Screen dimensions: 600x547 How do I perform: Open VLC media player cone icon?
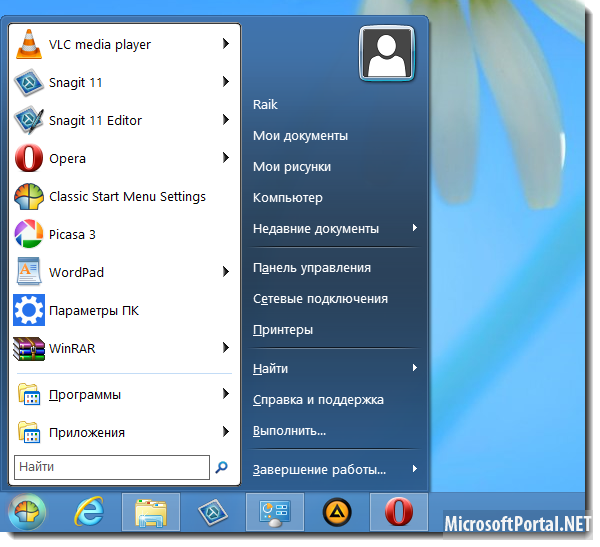(29, 44)
